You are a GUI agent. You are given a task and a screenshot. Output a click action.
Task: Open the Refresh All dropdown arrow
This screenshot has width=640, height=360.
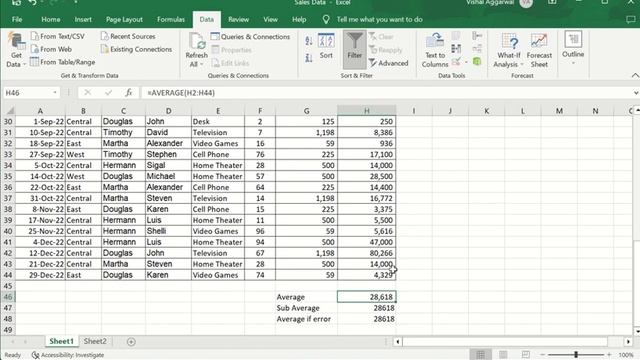(202, 64)
